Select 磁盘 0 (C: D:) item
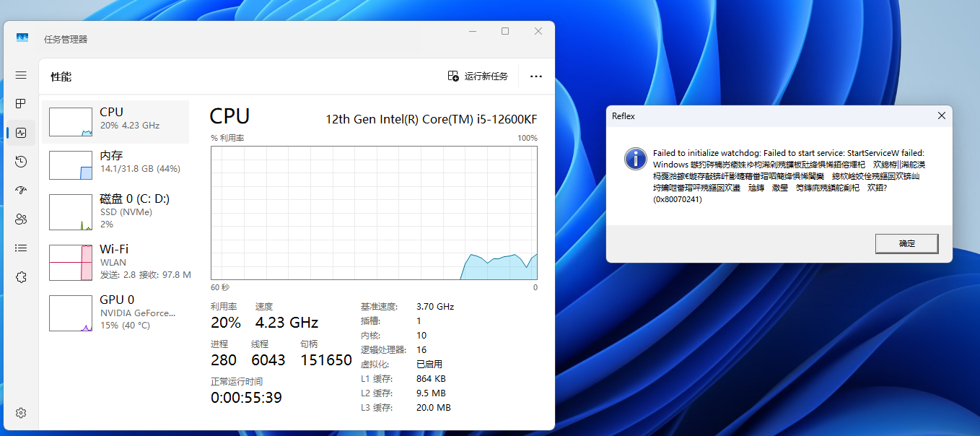Image resolution: width=980 pixels, height=436 pixels. 115,212
